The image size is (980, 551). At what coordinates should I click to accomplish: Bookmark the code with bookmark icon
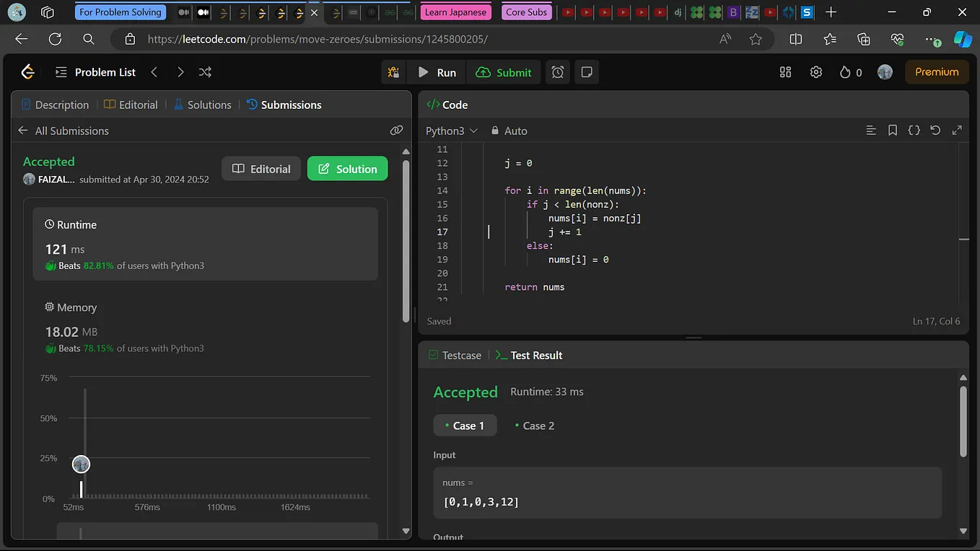point(893,131)
